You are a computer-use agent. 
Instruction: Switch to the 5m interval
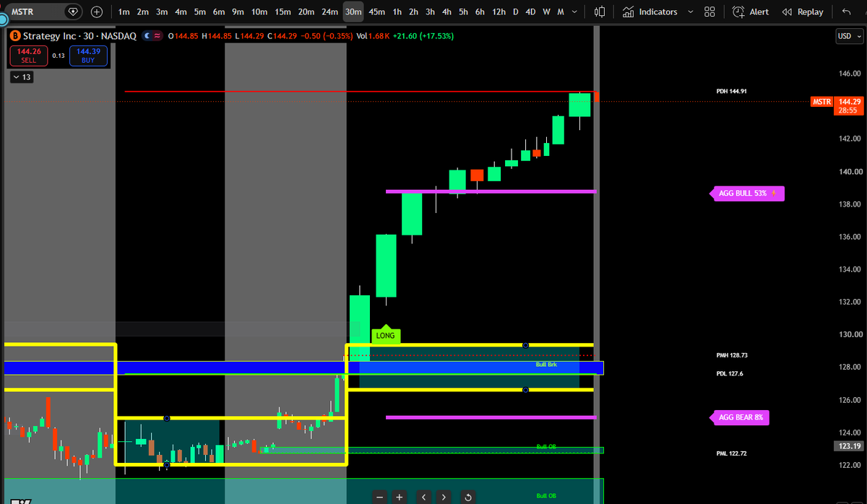tap(199, 12)
